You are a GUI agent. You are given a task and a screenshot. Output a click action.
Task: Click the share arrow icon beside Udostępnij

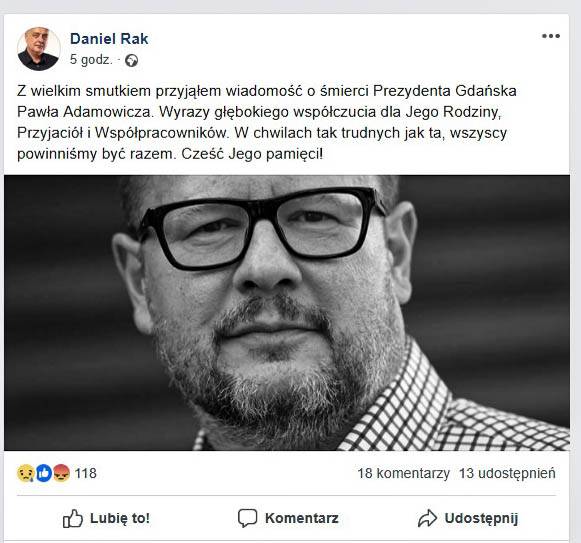point(427,518)
